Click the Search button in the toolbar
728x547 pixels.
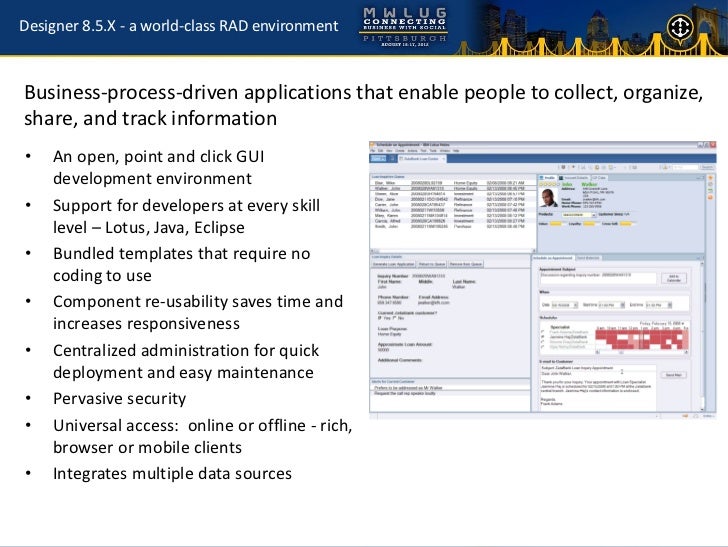[x=707, y=167]
